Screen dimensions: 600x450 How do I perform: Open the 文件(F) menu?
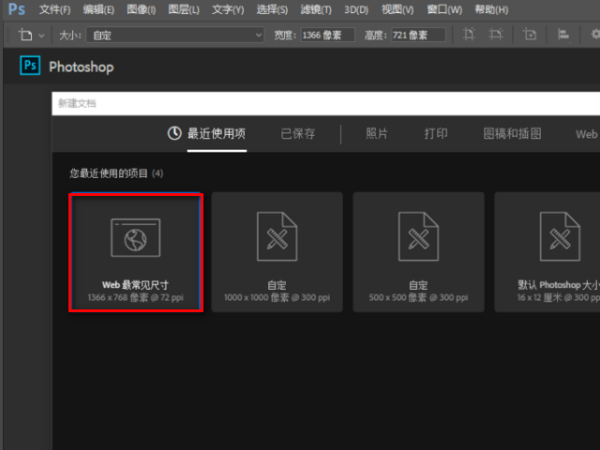[x=55, y=10]
